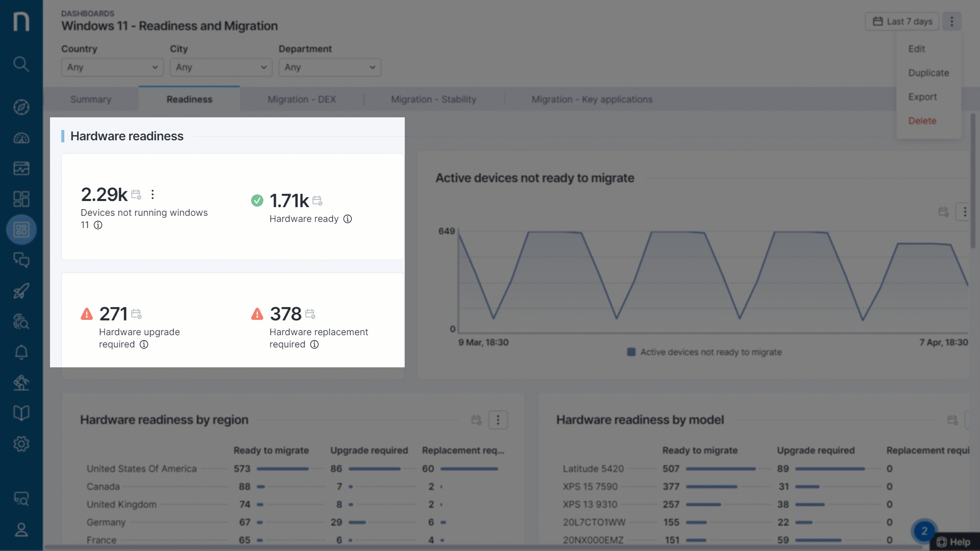980x551 pixels.
Task: Switch to the Summary tab
Action: click(x=91, y=99)
